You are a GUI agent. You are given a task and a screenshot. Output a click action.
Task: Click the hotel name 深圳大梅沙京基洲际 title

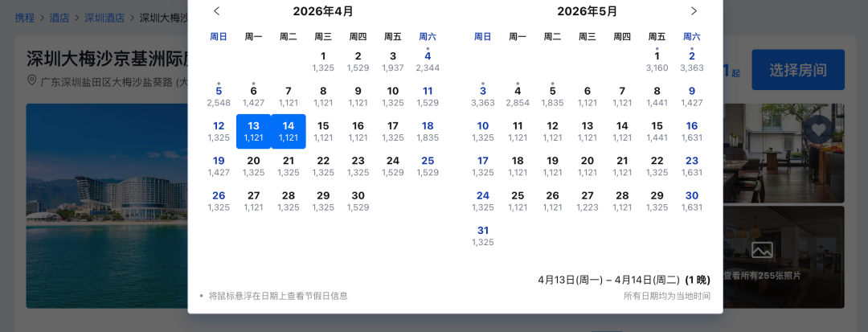[x=107, y=59]
